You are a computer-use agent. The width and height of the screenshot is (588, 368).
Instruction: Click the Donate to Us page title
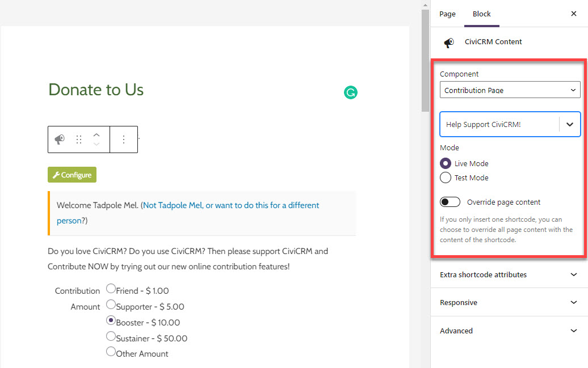(96, 90)
